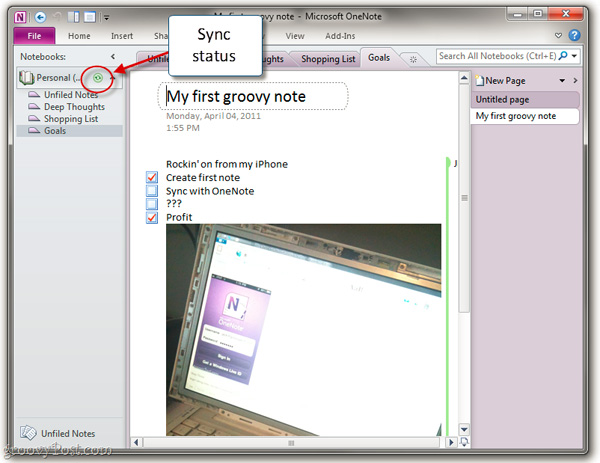Open the search scope dropdown arrow
This screenshot has height=463, width=600.
click(573, 57)
